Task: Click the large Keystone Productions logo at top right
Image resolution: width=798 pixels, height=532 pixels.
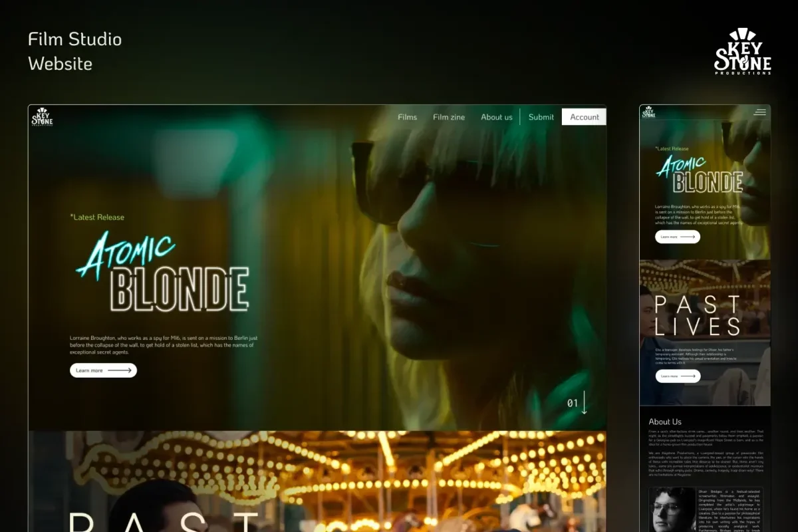Action: tap(742, 52)
